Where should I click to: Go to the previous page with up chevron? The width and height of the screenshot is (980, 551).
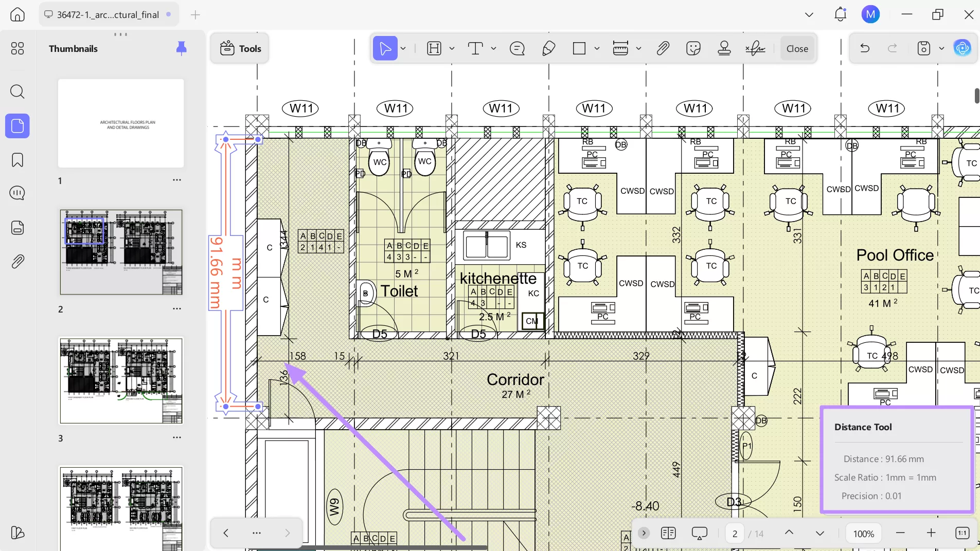click(789, 533)
